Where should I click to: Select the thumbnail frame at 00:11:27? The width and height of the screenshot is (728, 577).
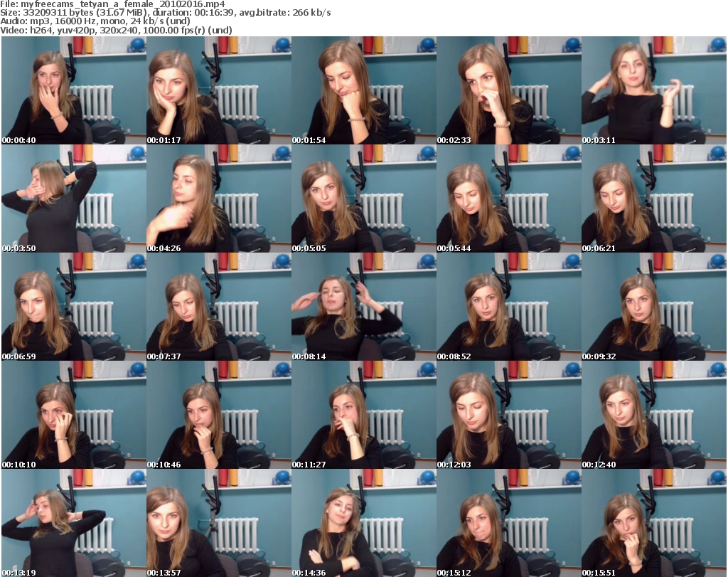[x=364, y=415]
